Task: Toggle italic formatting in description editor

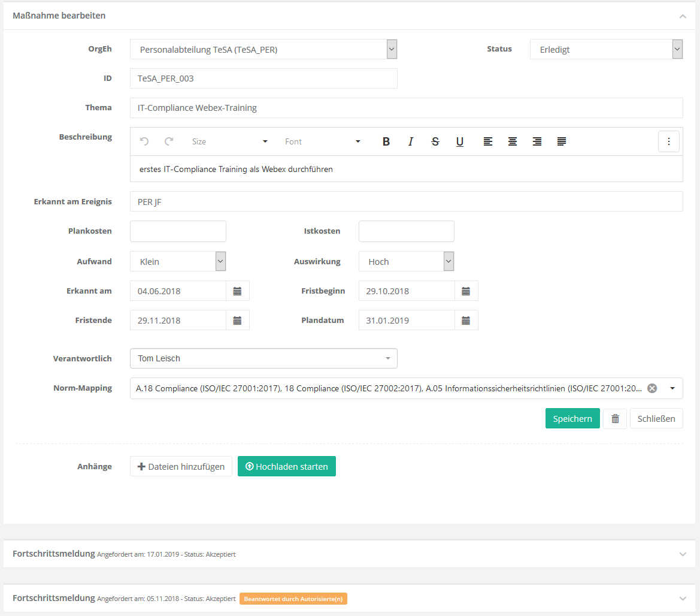Action: pyautogui.click(x=411, y=141)
